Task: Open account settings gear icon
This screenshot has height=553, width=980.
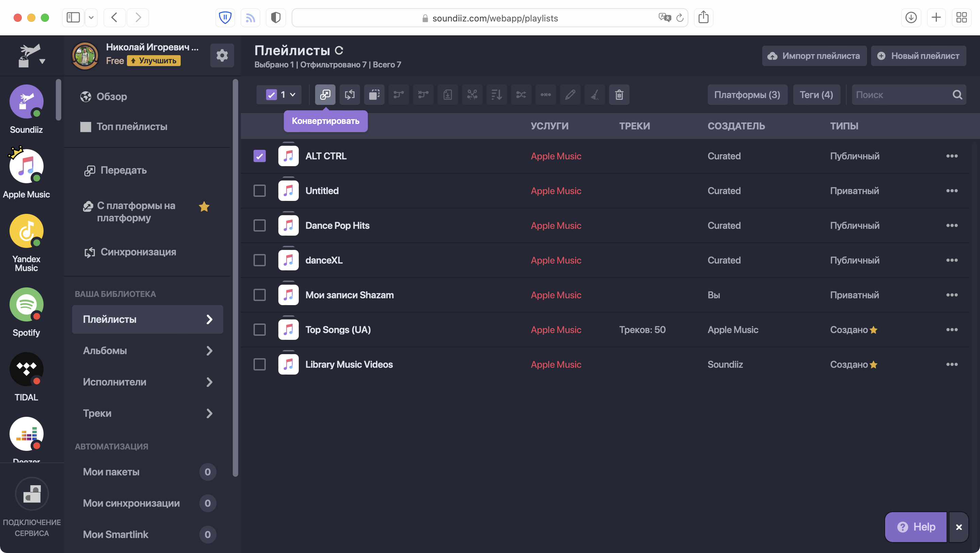Action: [222, 56]
